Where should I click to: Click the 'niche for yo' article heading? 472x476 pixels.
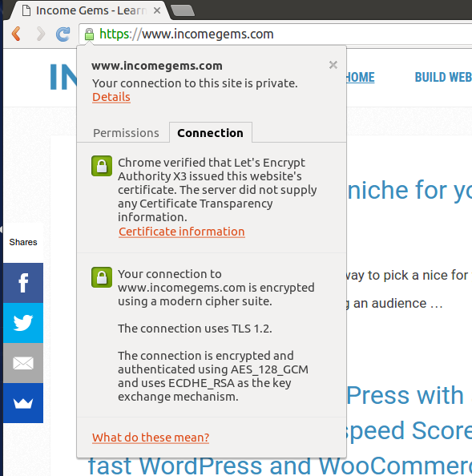pyautogui.click(x=409, y=190)
